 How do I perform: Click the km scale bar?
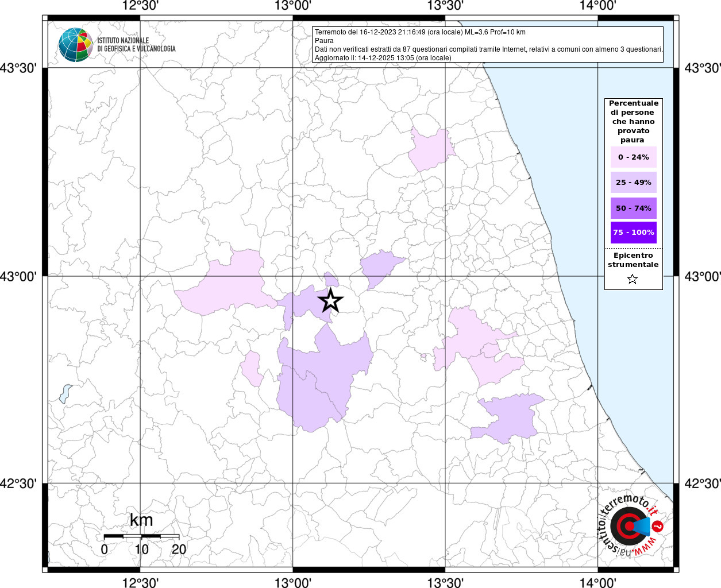pyautogui.click(x=141, y=536)
